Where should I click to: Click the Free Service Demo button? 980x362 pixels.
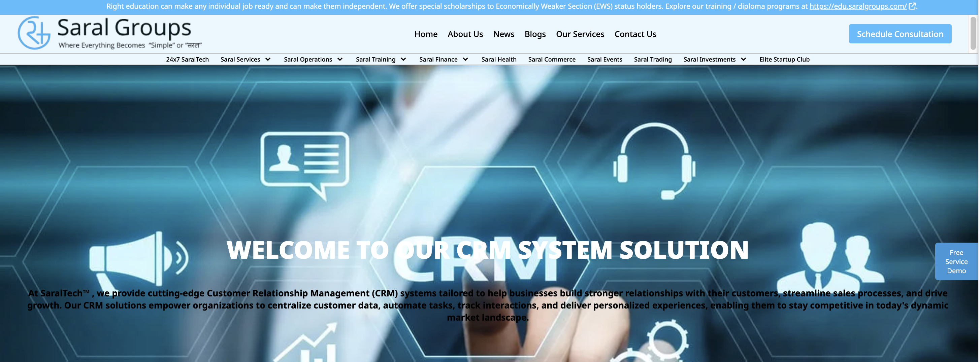tap(956, 261)
